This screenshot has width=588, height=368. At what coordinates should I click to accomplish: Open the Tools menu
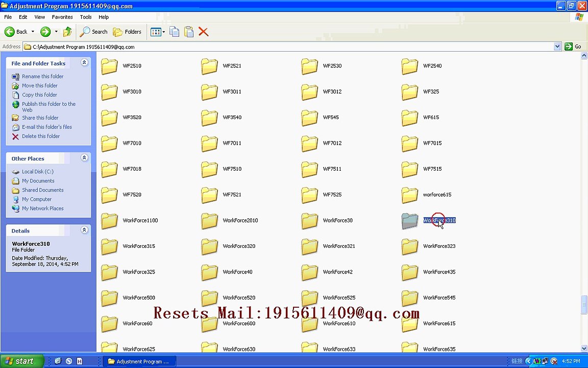click(x=86, y=17)
